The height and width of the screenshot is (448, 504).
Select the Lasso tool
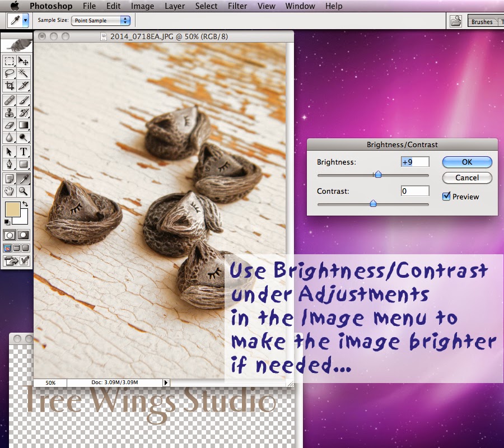click(x=10, y=73)
